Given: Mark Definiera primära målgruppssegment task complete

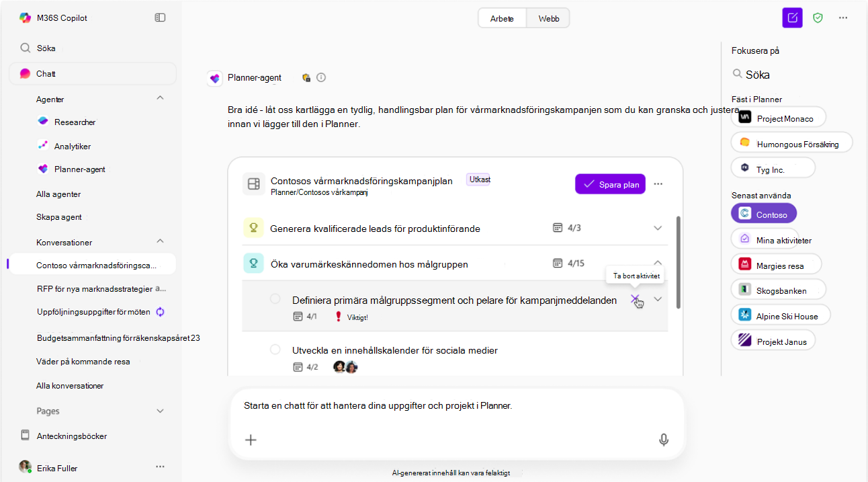Looking at the screenshot, I should point(275,298).
